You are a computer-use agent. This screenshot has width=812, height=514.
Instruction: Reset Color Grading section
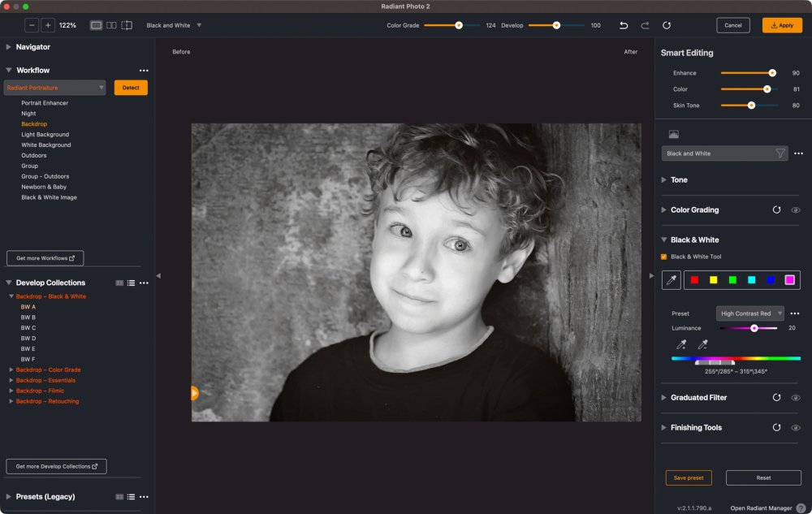[776, 210]
